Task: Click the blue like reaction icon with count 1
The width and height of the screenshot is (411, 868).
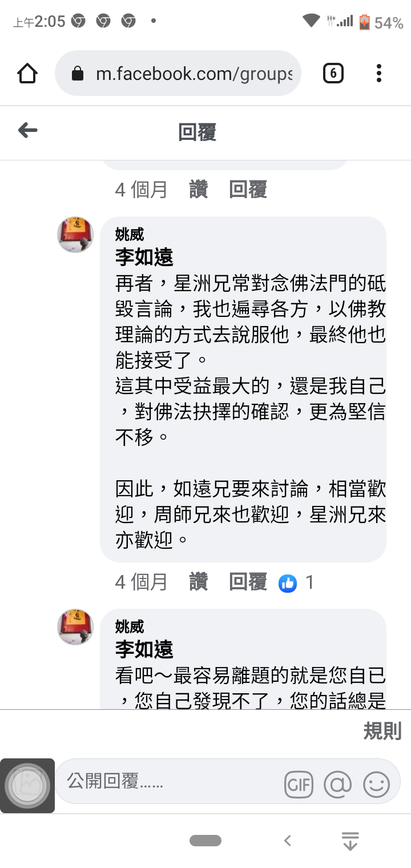Action: click(x=288, y=583)
